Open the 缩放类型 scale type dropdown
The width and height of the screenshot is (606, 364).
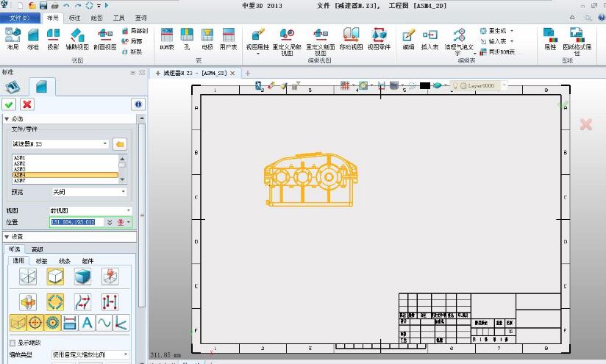[126, 354]
